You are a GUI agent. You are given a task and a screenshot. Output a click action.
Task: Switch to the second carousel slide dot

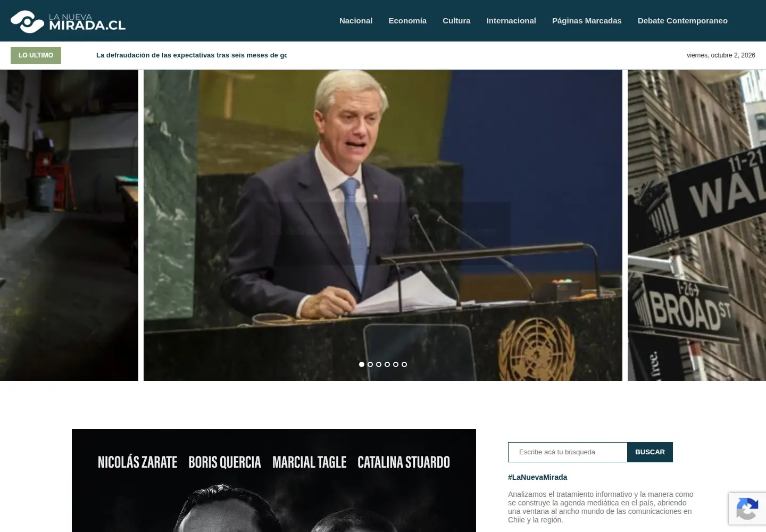coord(370,364)
